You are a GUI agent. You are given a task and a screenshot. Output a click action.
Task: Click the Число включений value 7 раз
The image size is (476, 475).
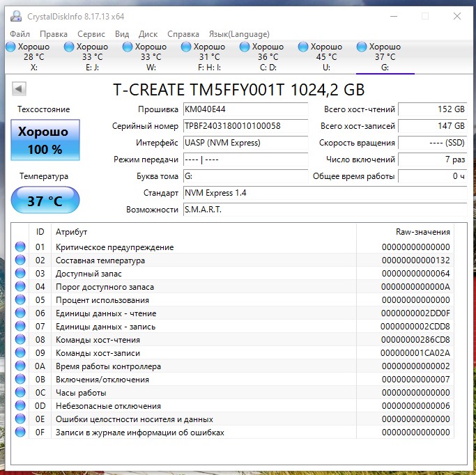tap(433, 159)
